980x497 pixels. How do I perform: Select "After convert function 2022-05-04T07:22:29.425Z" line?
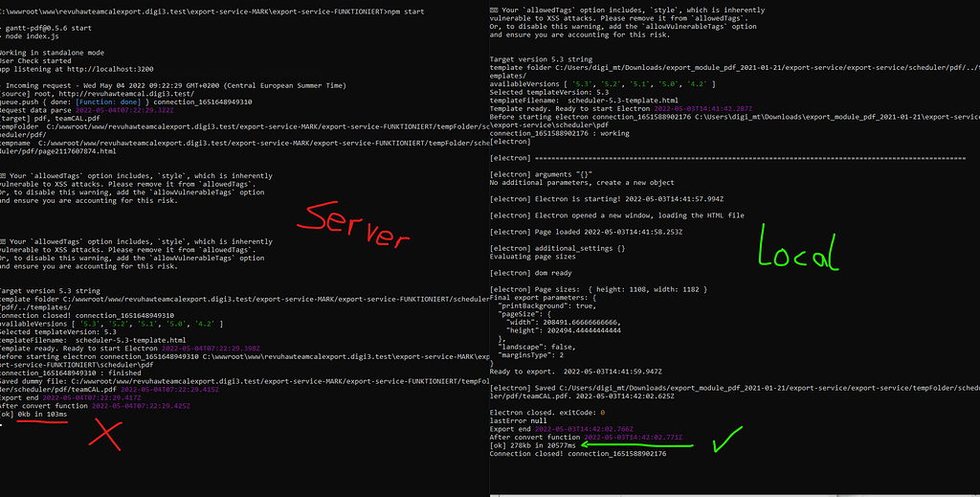95,406
